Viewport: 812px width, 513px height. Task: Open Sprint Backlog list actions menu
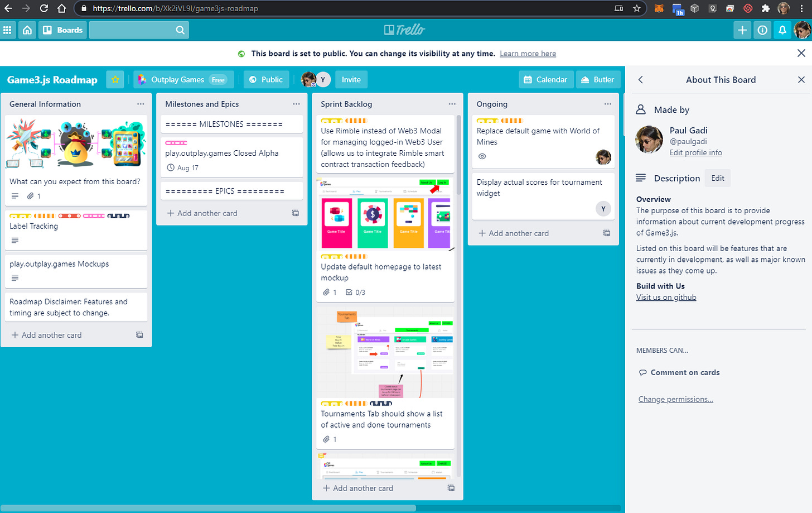[x=452, y=104]
